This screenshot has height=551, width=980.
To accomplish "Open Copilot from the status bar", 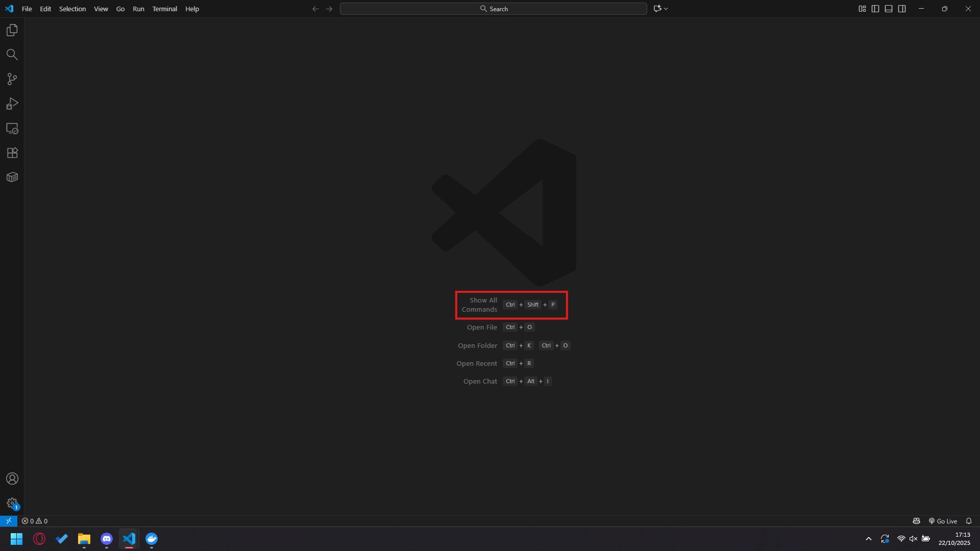I will (x=916, y=521).
